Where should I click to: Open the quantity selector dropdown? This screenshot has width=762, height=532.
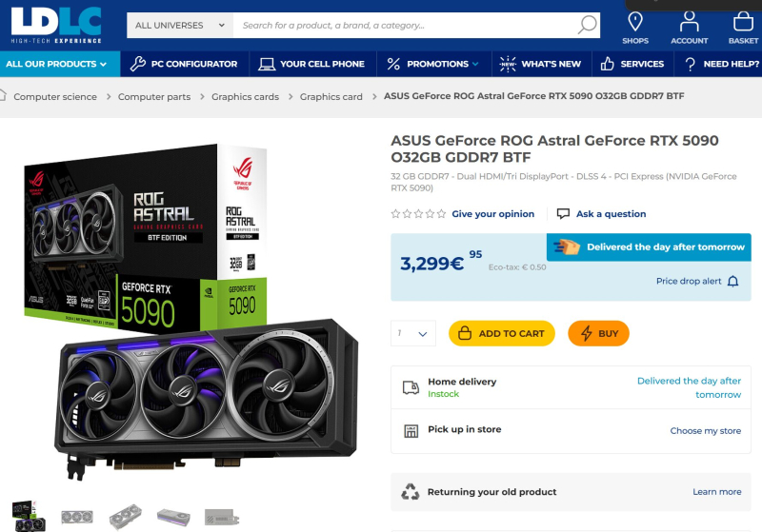413,333
